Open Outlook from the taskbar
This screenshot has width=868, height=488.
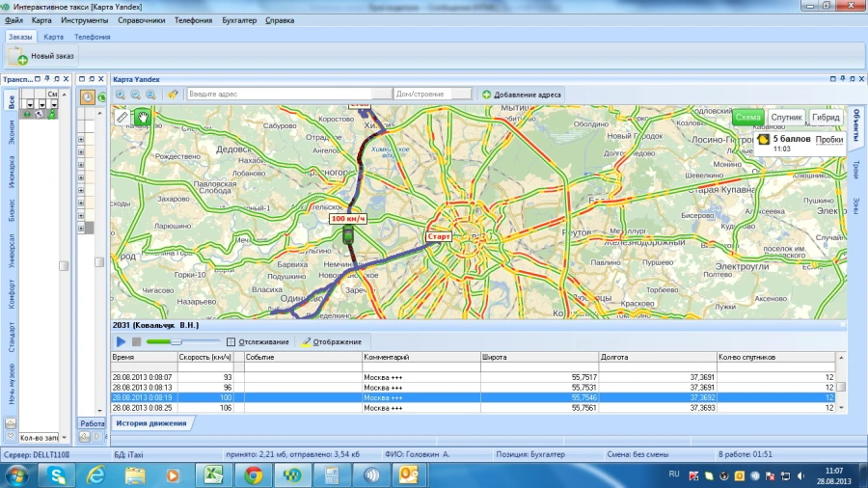pyautogui.click(x=409, y=474)
